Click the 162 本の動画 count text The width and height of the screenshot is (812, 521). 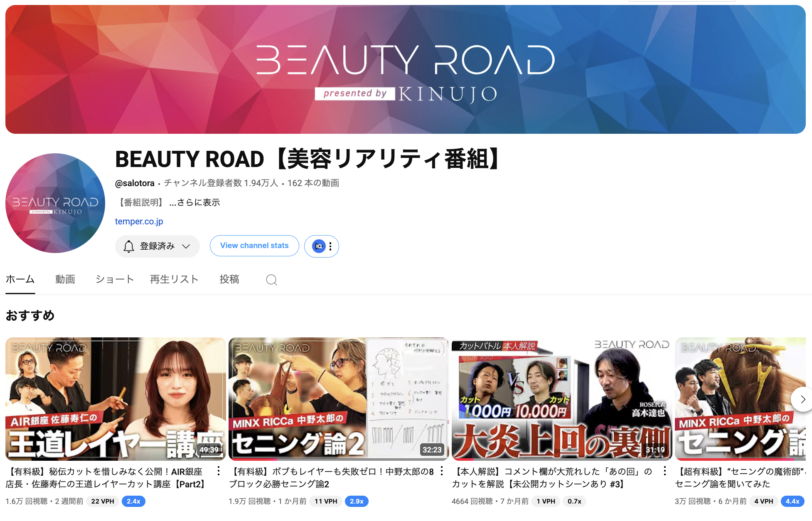point(313,183)
